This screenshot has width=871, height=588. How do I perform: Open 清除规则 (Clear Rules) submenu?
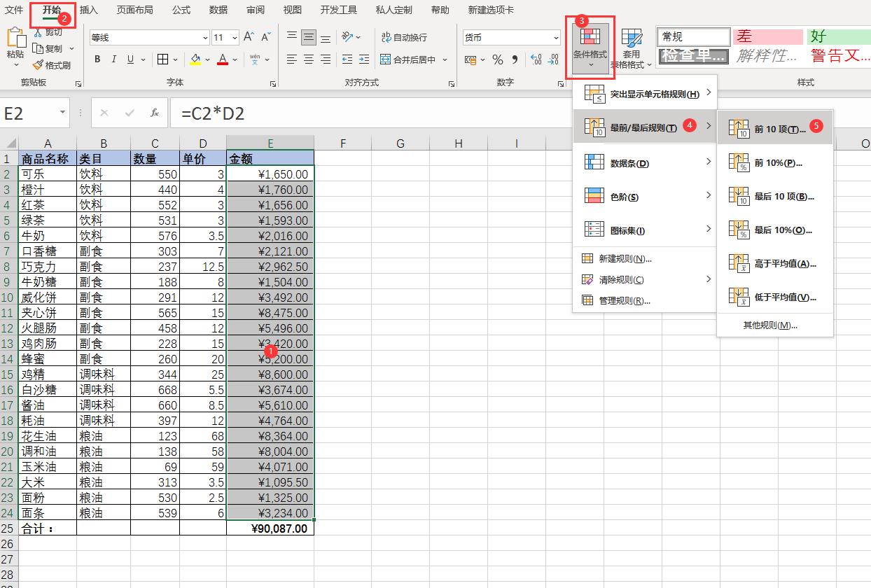645,280
